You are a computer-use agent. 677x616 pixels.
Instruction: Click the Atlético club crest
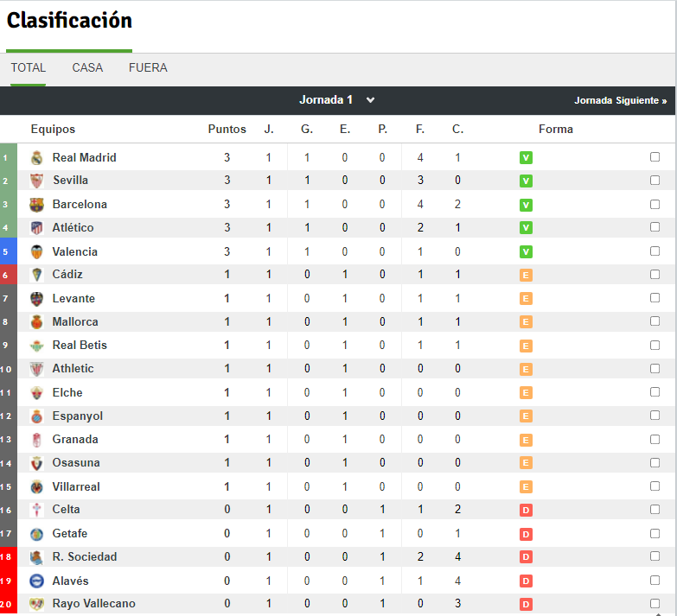tap(36, 228)
